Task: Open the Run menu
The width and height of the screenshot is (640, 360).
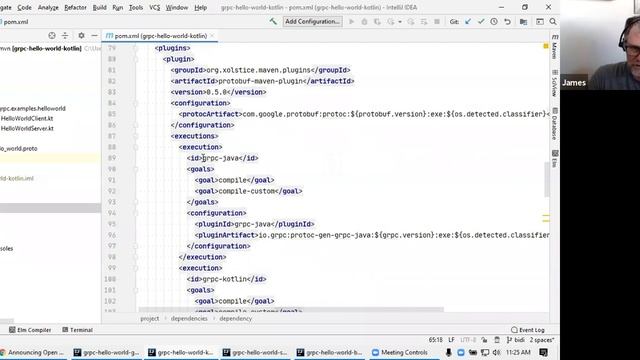Action: pyautogui.click(x=118, y=7)
